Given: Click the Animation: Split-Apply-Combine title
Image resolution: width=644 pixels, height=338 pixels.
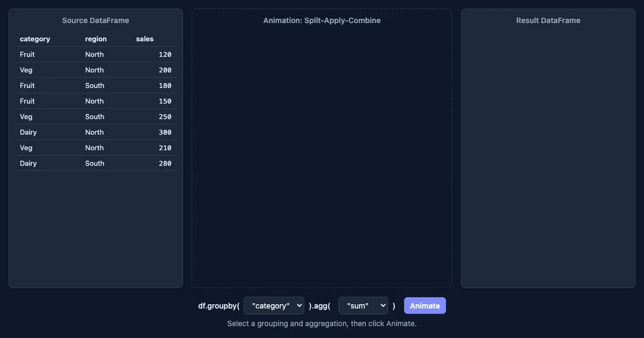Looking at the screenshot, I should click(322, 20).
